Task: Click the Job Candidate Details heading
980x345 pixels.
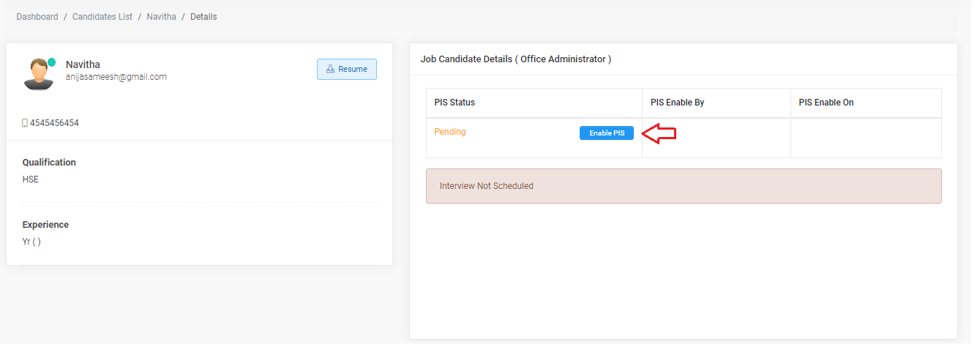Action: click(516, 59)
